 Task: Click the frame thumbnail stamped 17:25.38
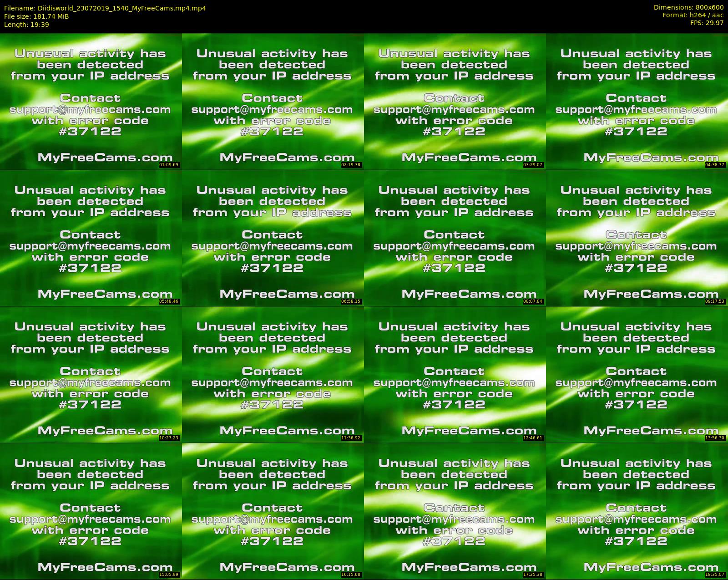(455, 511)
